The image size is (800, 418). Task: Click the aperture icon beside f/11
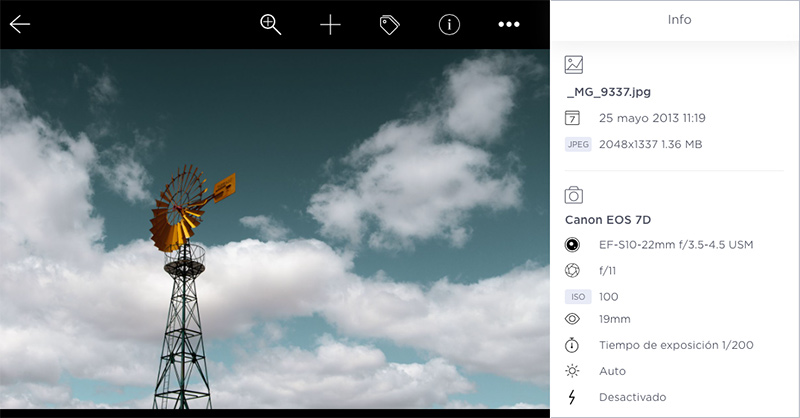572,271
